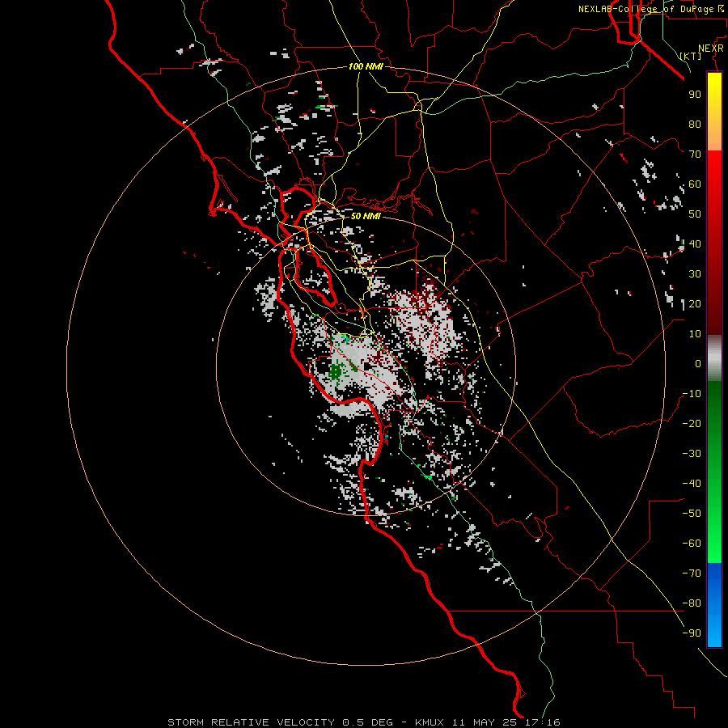
Task: Click the 0 value on velocity scale
Action: click(x=698, y=363)
